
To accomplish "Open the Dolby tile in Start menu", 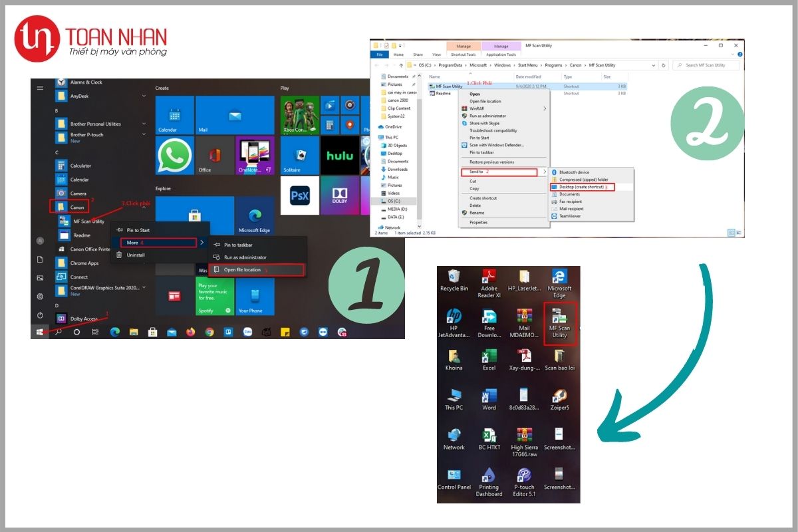I will click(x=339, y=196).
